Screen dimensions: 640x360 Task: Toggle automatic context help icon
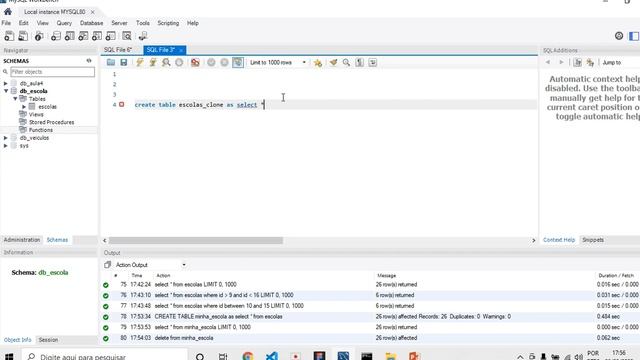[x=590, y=62]
